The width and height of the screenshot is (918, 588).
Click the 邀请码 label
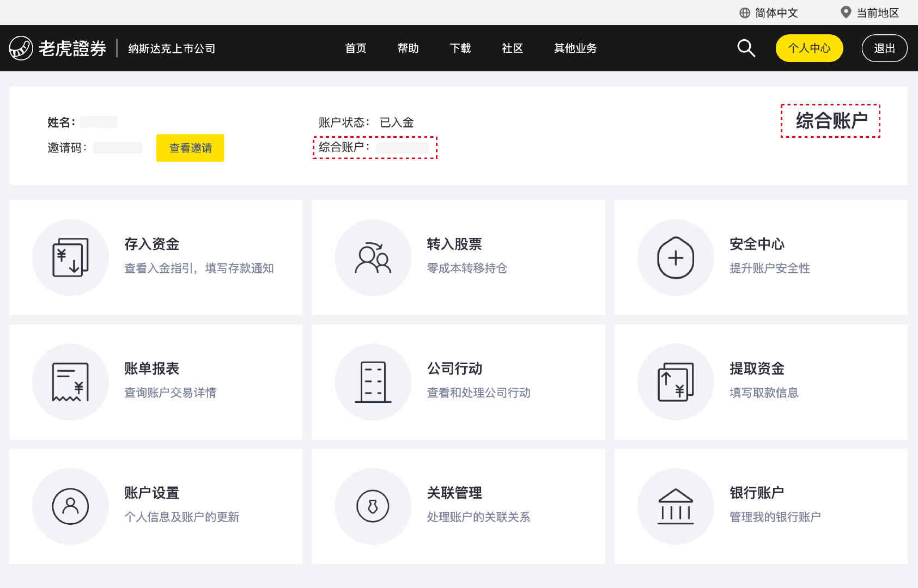(x=67, y=148)
